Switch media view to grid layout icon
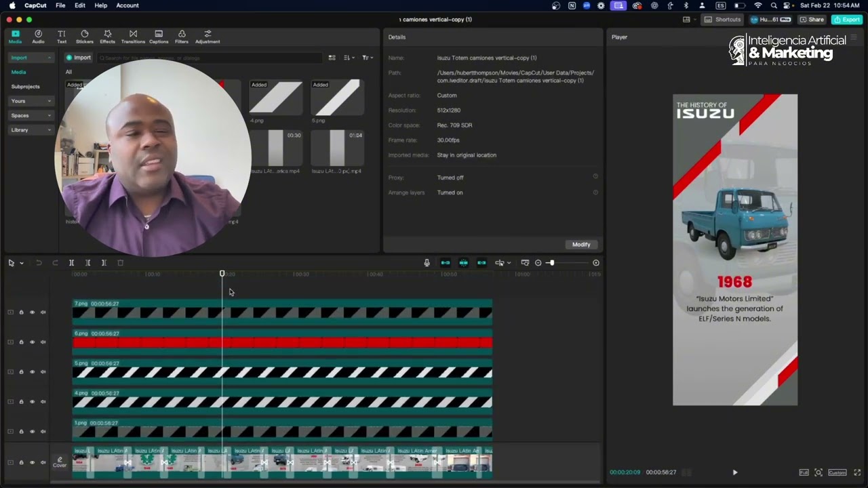Viewport: 868px width, 488px height. (332, 58)
